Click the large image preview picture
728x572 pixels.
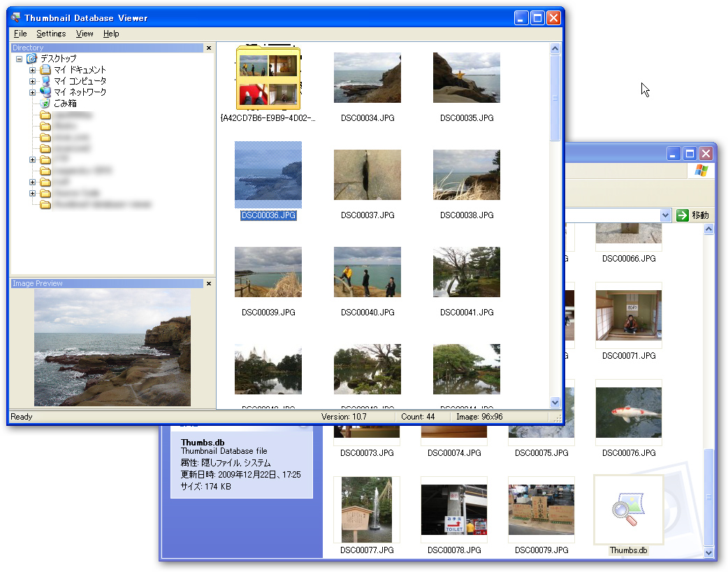[x=112, y=348]
